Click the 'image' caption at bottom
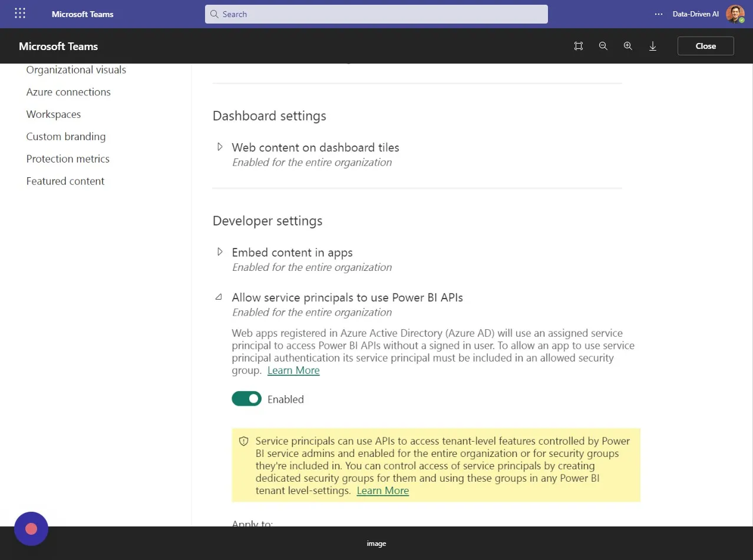This screenshot has height=560, width=753. pyautogui.click(x=376, y=544)
